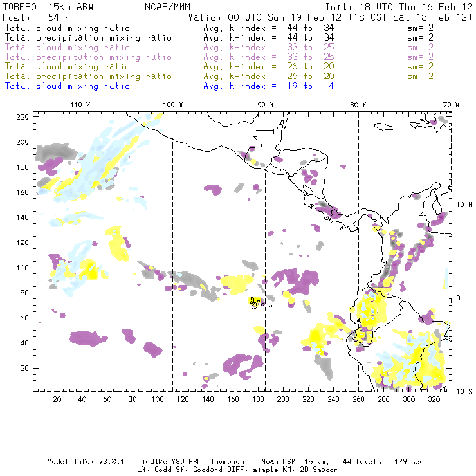Select the "44 levels," footer text
Screen dimensions: 476x476
(363, 462)
